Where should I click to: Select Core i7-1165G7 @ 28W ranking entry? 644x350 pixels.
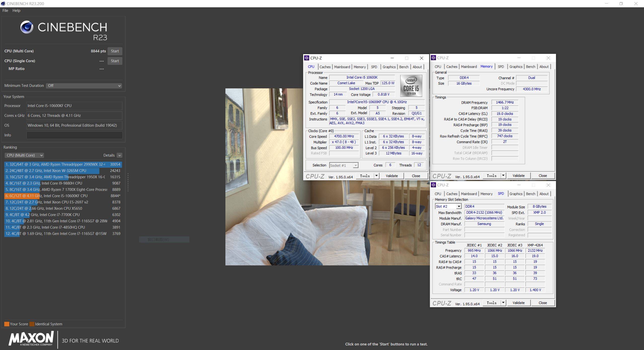63,221
